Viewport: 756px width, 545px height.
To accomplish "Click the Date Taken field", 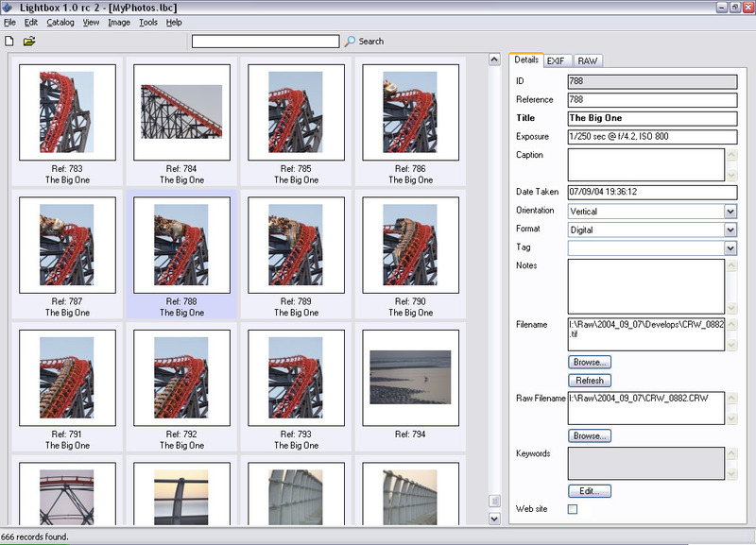I will click(x=652, y=192).
